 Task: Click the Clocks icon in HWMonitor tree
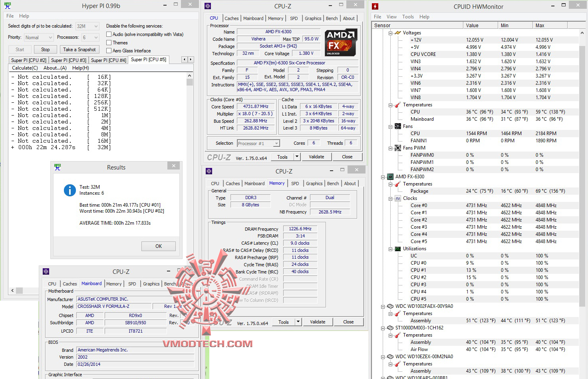point(398,198)
